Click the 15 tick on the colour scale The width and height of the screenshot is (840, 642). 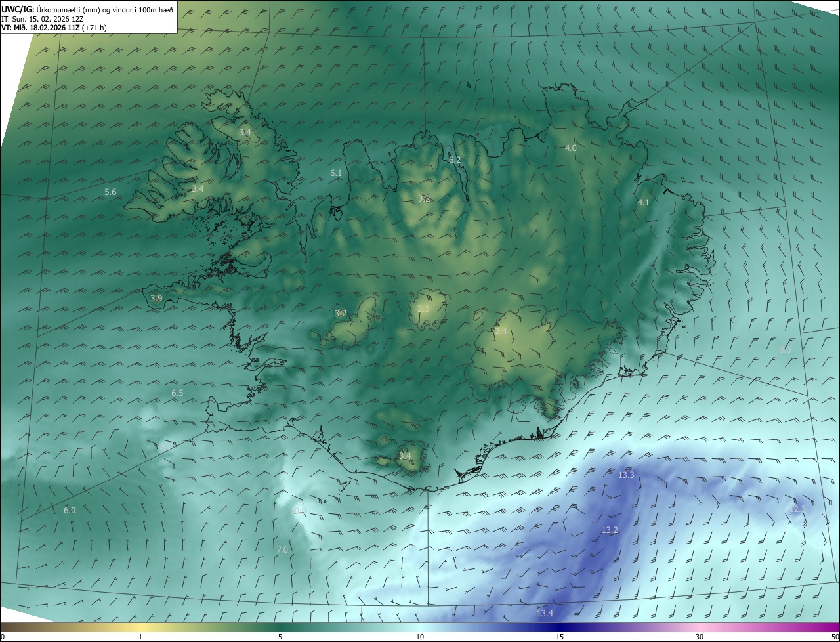(560, 637)
